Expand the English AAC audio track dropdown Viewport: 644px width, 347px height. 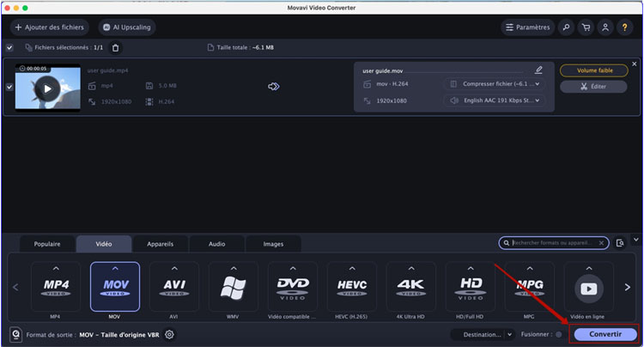pos(494,100)
